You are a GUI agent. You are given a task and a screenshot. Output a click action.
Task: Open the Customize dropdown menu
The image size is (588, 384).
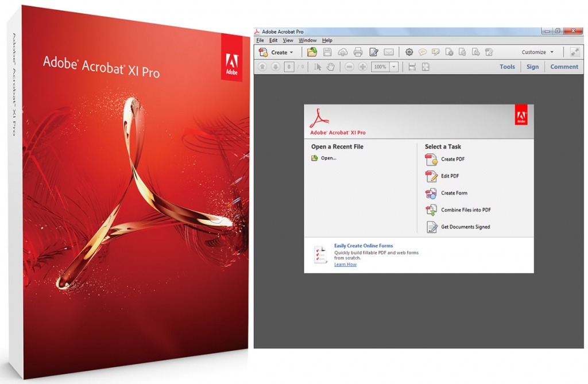pyautogui.click(x=537, y=52)
